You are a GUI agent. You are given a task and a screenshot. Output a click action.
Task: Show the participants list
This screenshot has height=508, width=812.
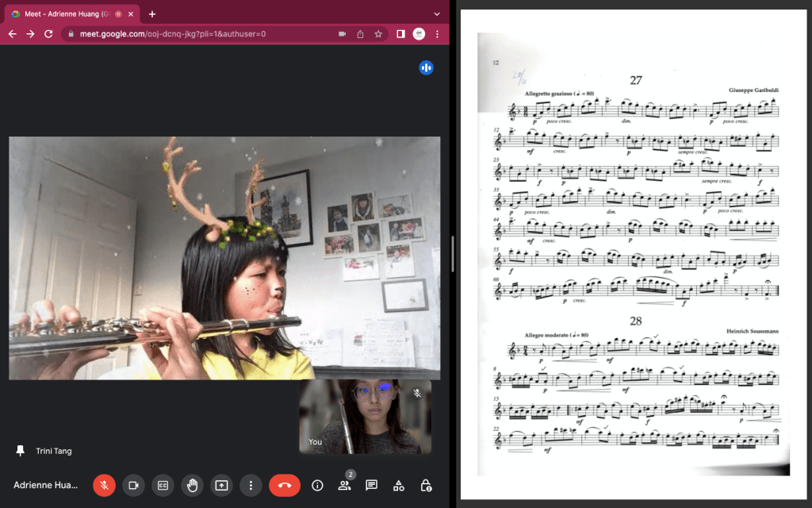point(344,485)
